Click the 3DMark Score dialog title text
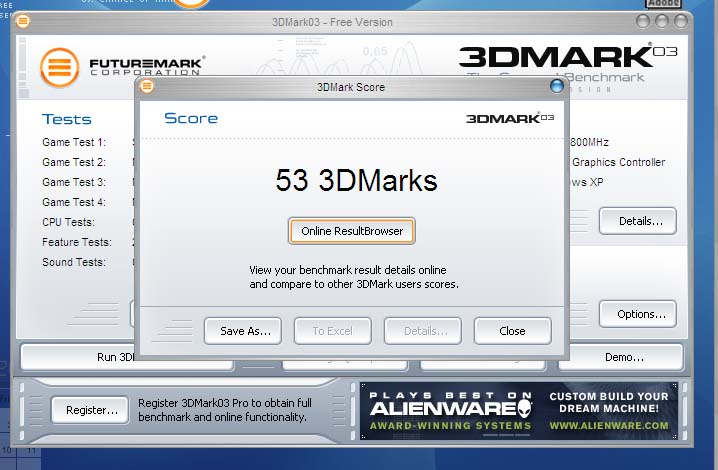 [x=351, y=87]
